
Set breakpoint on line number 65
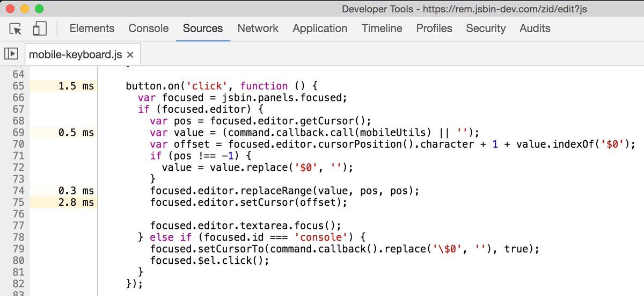18,86
